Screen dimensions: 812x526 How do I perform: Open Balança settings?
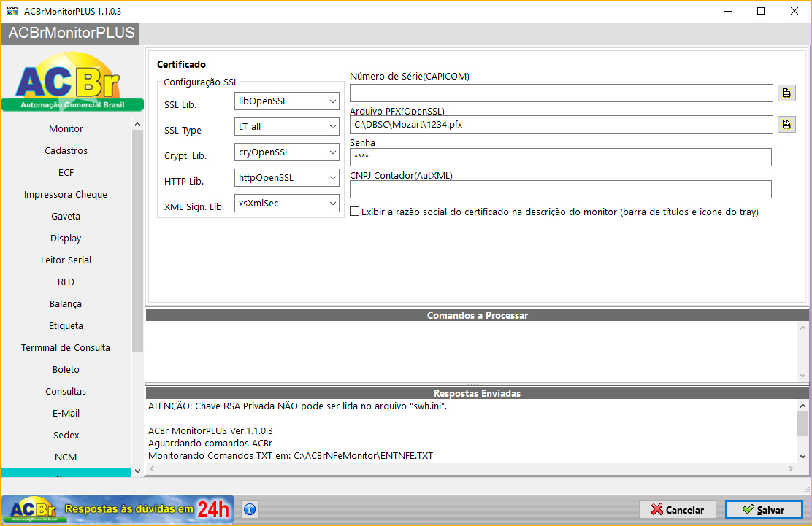coord(66,304)
